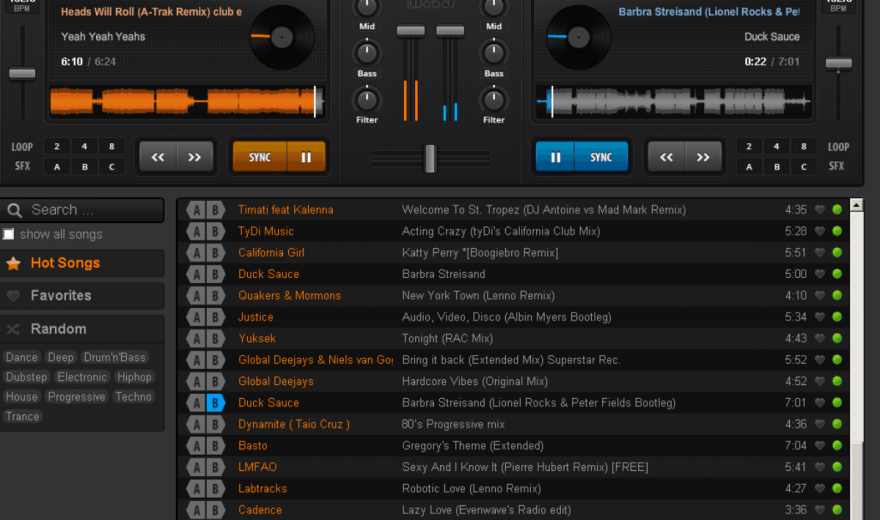Set left deck loop to 4 beats
The width and height of the screenshot is (880, 520).
(x=84, y=146)
